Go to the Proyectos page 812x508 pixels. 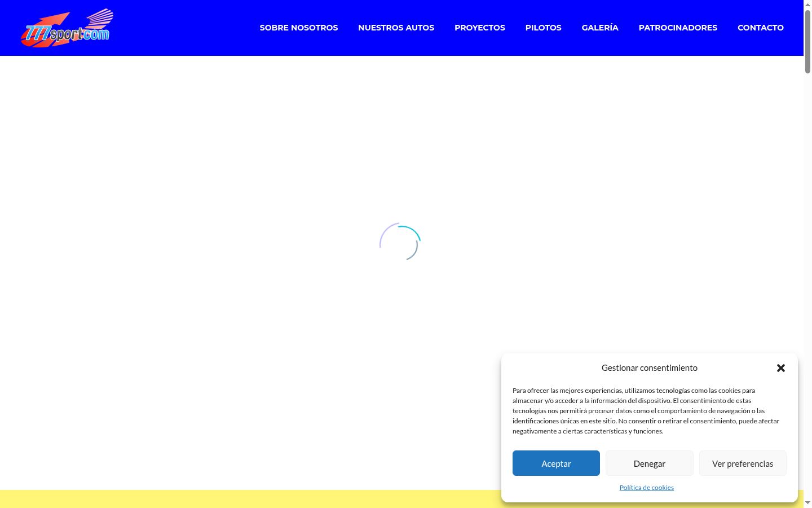coord(480,28)
